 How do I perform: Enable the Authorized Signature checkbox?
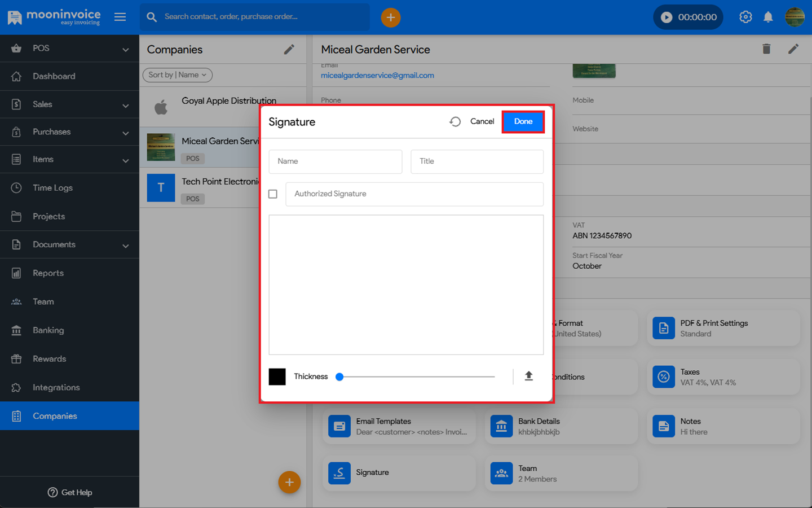[273, 194]
